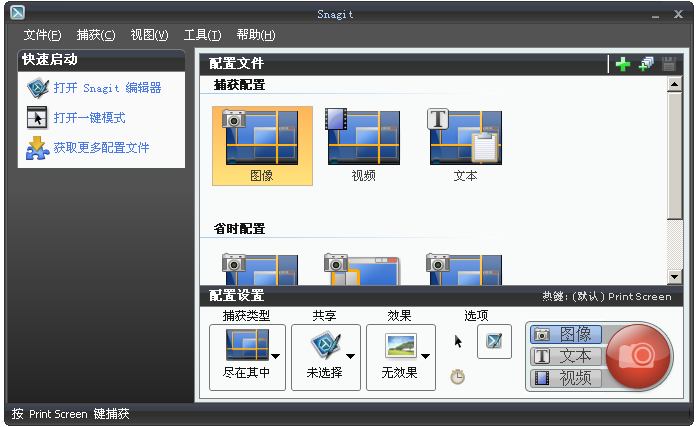Click the 捕获配置 section header
Viewport: 696px width, 427px height.
(x=239, y=84)
